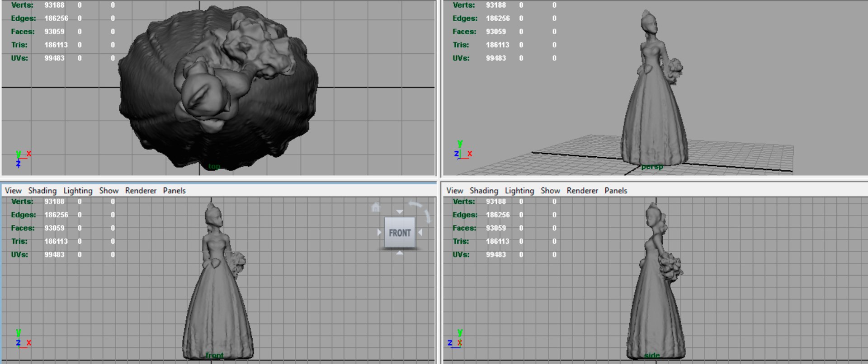Click the ViewCube roll arrow pointing left
868x364 pixels.
[x=415, y=204]
